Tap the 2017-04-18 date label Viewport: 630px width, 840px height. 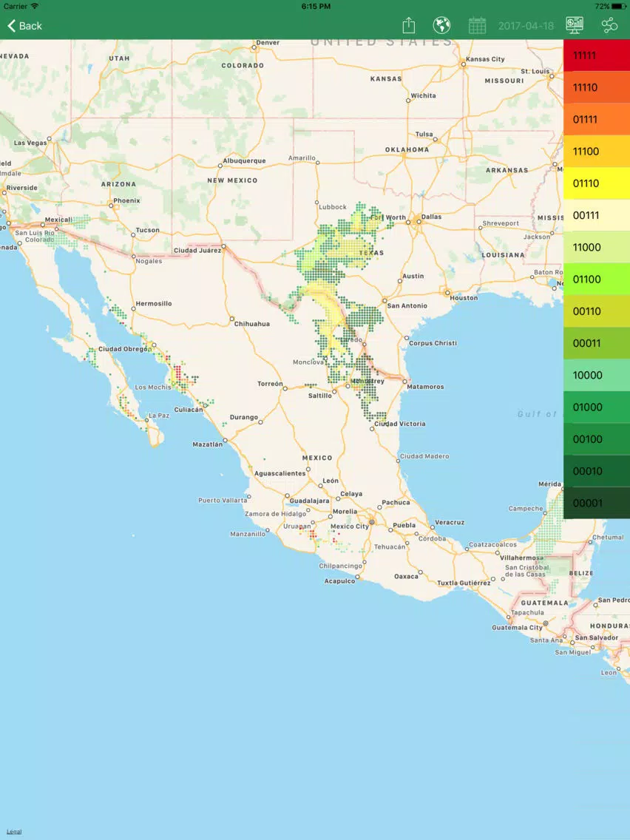(x=526, y=26)
